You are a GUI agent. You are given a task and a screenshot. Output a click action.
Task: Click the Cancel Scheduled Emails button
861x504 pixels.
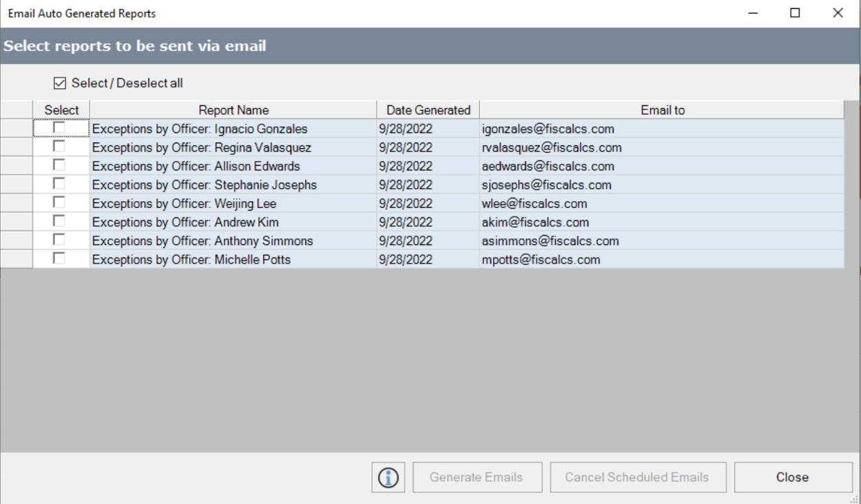pos(638,477)
